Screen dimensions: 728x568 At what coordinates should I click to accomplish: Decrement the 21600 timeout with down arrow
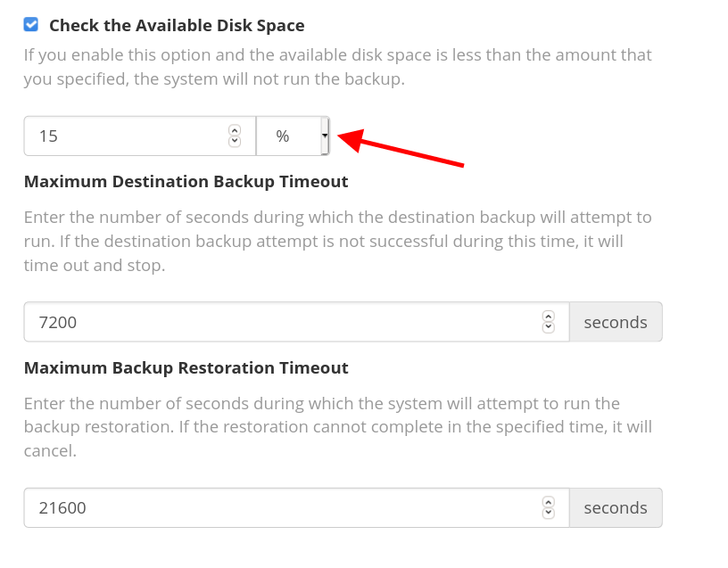pos(549,513)
